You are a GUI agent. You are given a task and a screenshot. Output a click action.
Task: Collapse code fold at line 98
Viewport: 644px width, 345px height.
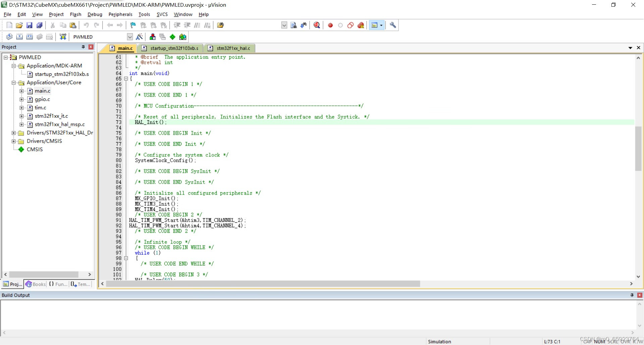tap(126, 258)
